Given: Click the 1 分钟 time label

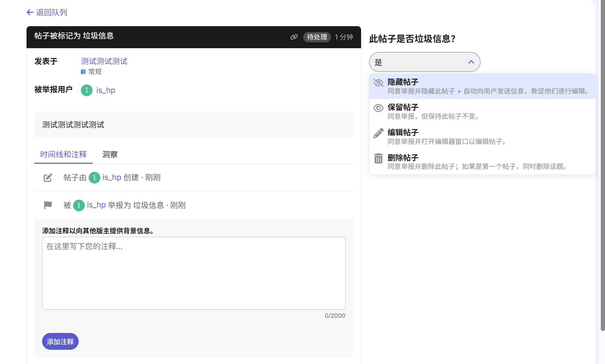Looking at the screenshot, I should click(x=344, y=37).
